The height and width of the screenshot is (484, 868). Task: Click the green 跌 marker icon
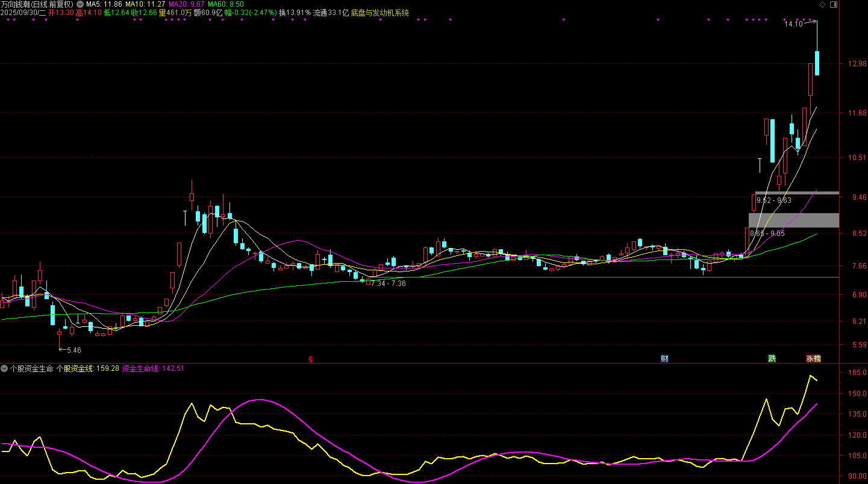click(772, 359)
